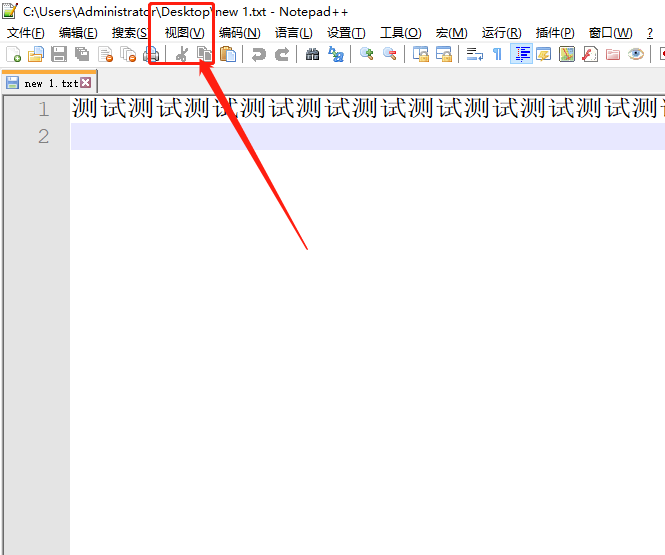
Task: Click the Paste clipboard icon
Action: 228,54
